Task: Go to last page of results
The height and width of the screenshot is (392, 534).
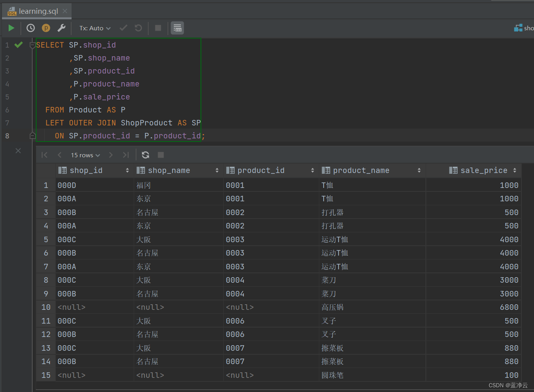Action: (x=126, y=155)
